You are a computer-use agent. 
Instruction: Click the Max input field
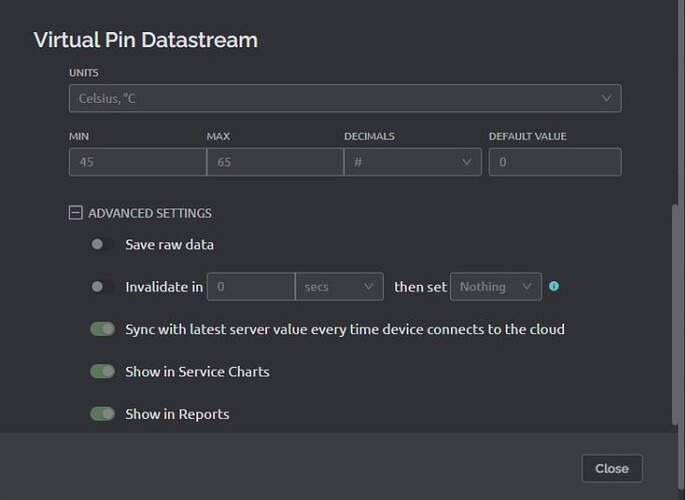tap(275, 162)
